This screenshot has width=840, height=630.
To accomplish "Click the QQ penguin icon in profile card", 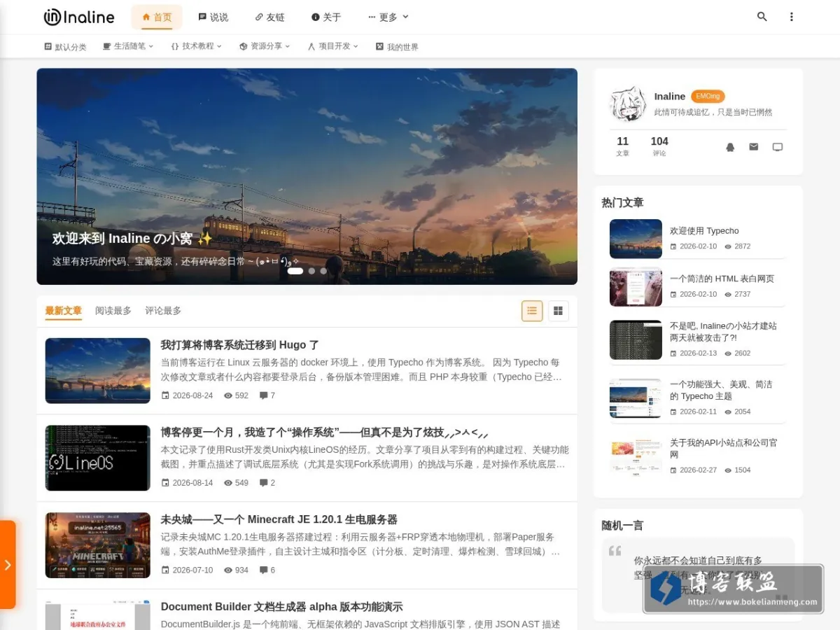I will coord(730,147).
